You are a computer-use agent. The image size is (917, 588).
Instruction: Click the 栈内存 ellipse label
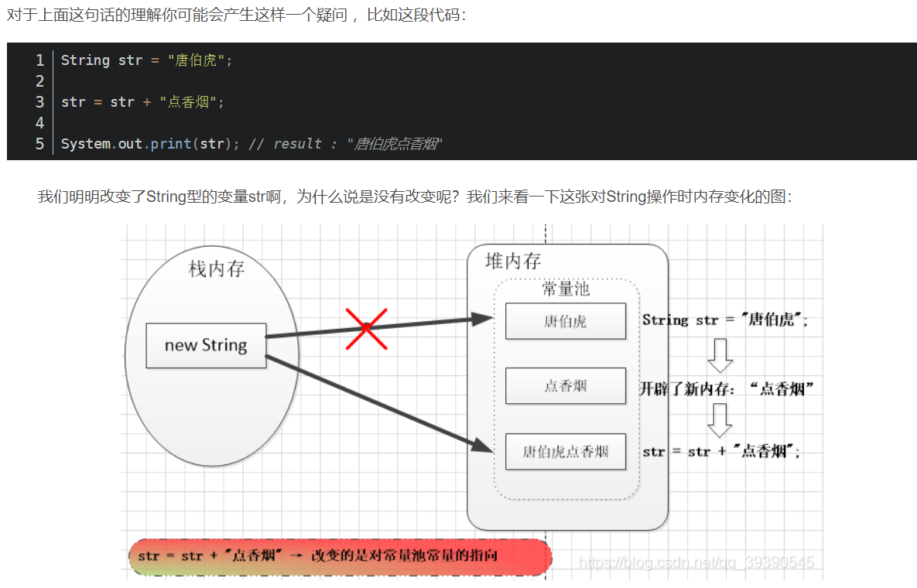(x=217, y=269)
